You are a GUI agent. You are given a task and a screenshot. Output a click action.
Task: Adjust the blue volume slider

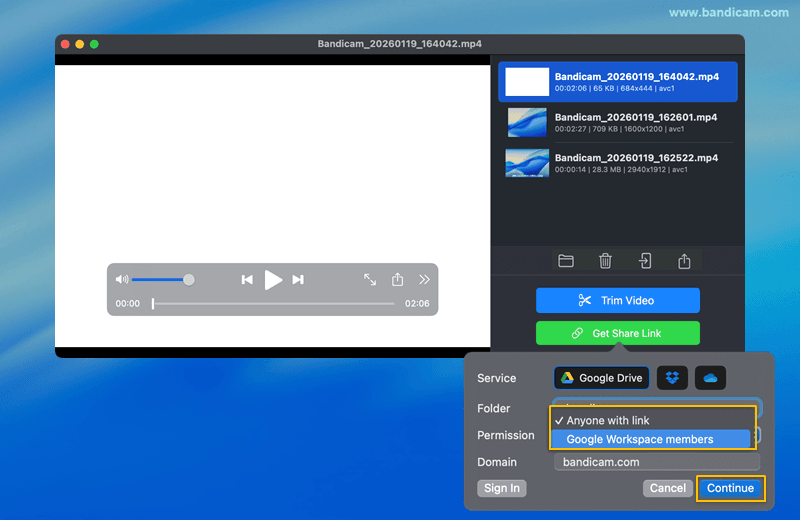point(162,279)
